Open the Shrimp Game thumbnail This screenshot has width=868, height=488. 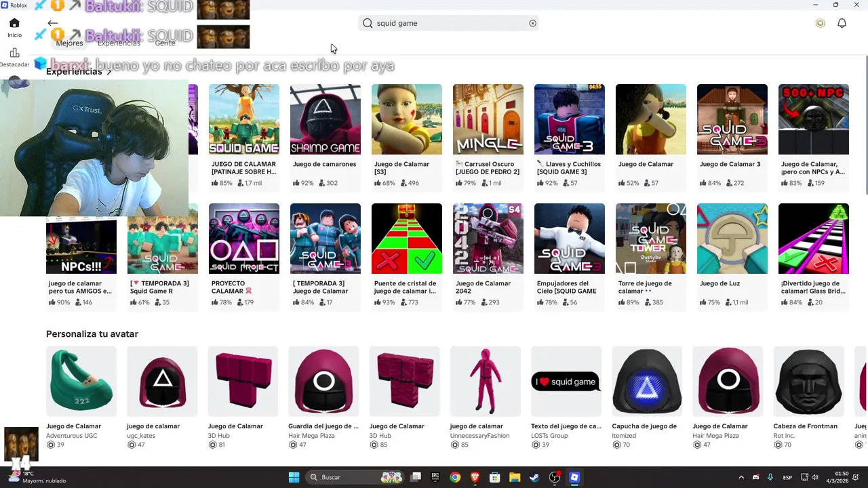click(x=325, y=119)
